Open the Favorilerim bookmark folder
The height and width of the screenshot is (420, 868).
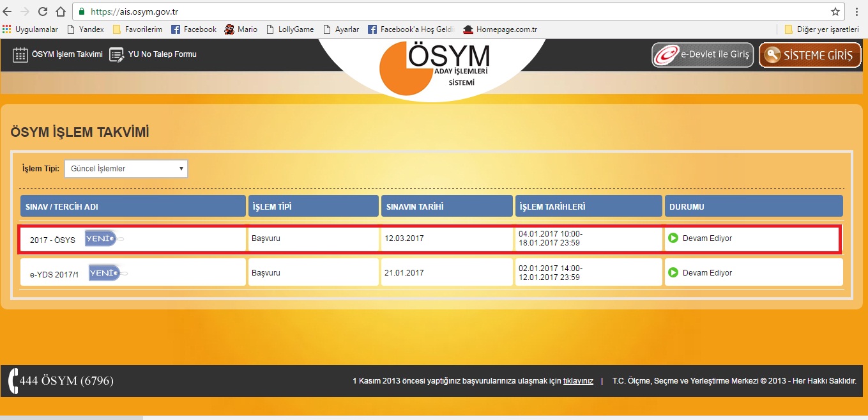[137, 29]
